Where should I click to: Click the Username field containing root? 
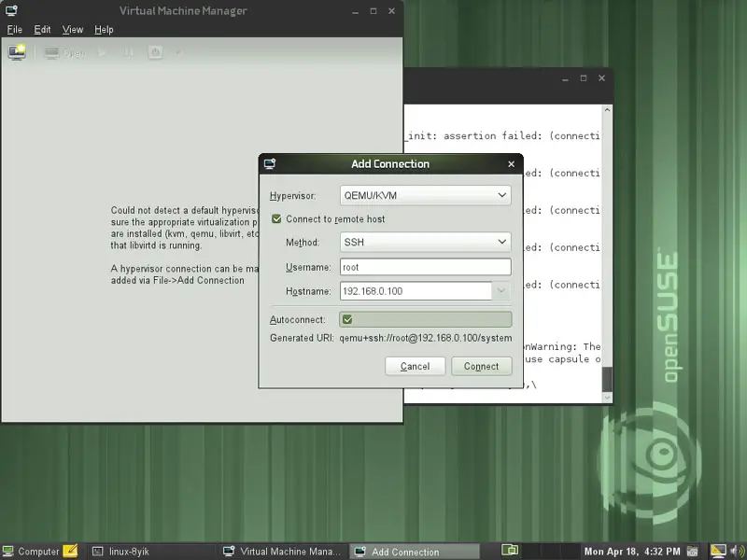point(426,267)
